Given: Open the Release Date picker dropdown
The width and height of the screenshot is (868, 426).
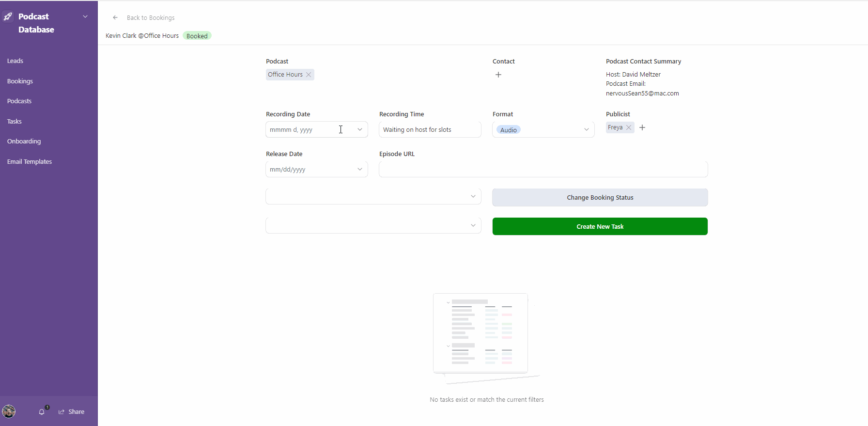Looking at the screenshot, I should pos(360,169).
